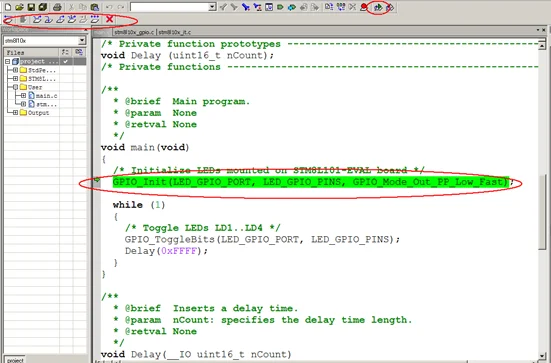551x363 pixels.
Task: Click inside the quick search text box
Action: click(169, 7)
